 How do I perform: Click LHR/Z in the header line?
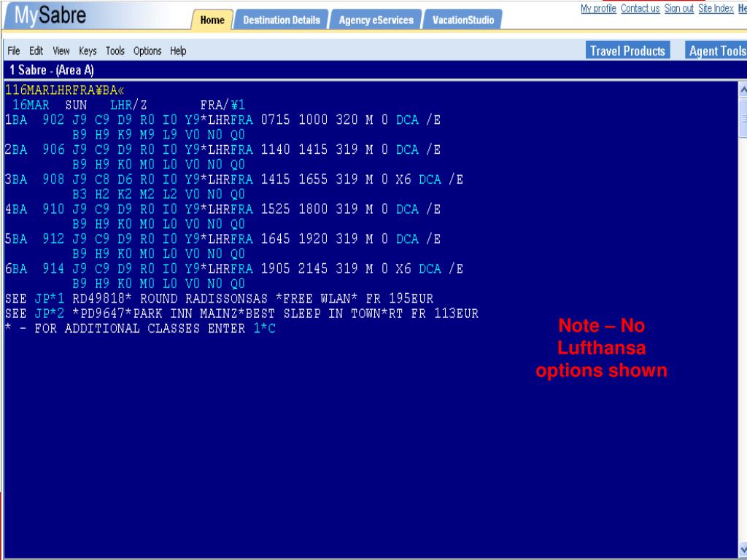click(x=128, y=105)
